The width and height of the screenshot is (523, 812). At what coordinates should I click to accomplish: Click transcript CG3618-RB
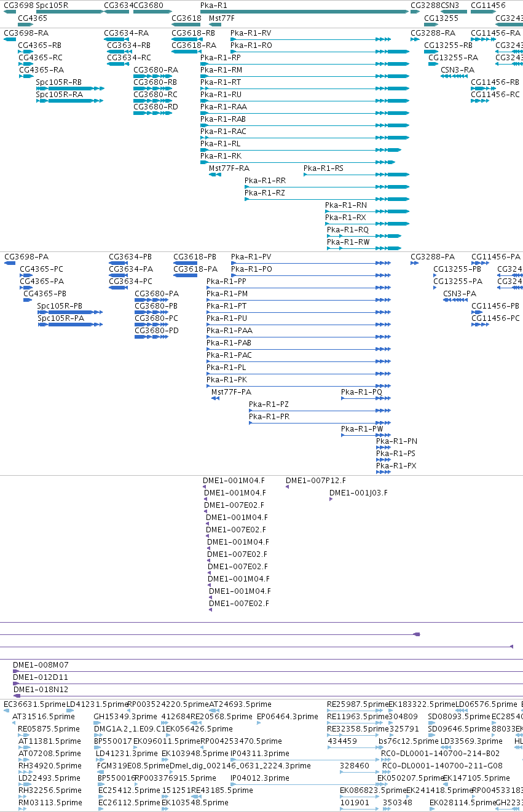coord(194,33)
